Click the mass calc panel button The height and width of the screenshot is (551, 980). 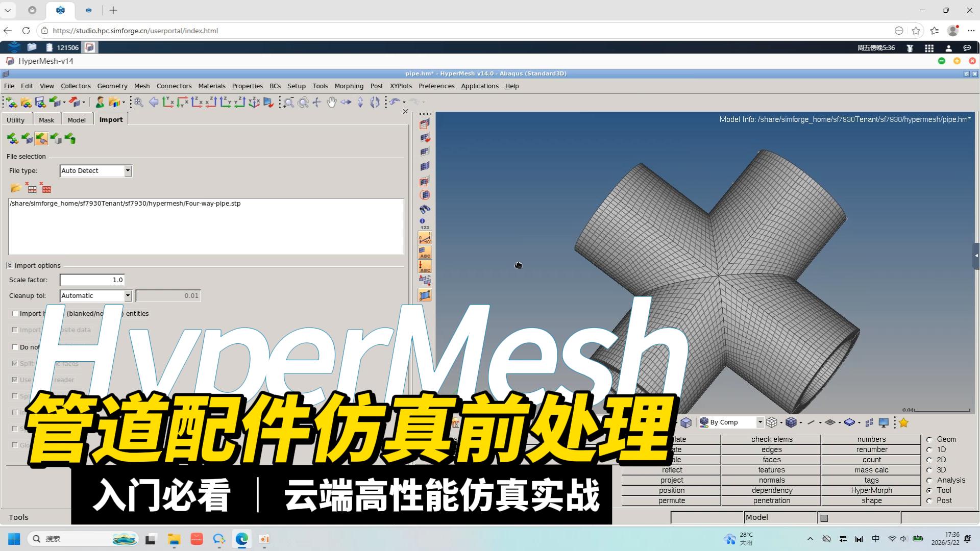871,470
